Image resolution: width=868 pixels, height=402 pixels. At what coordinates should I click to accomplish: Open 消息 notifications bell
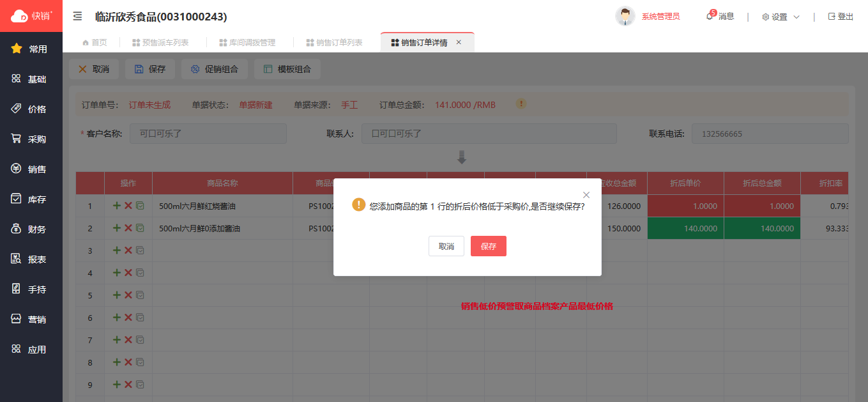[720, 16]
